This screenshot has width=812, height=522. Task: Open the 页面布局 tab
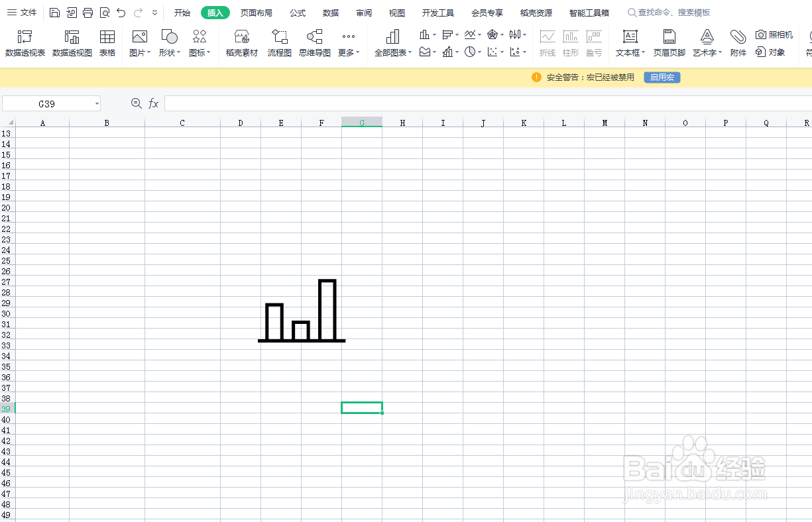pyautogui.click(x=257, y=13)
